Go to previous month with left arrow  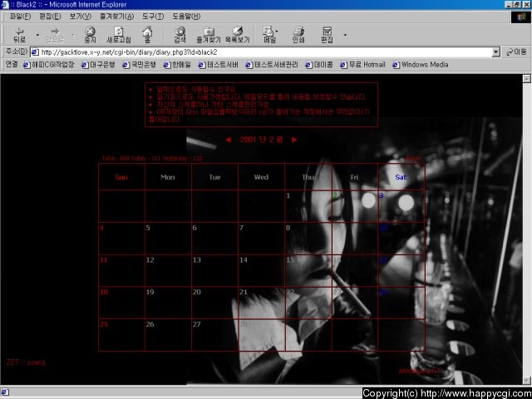tap(229, 140)
